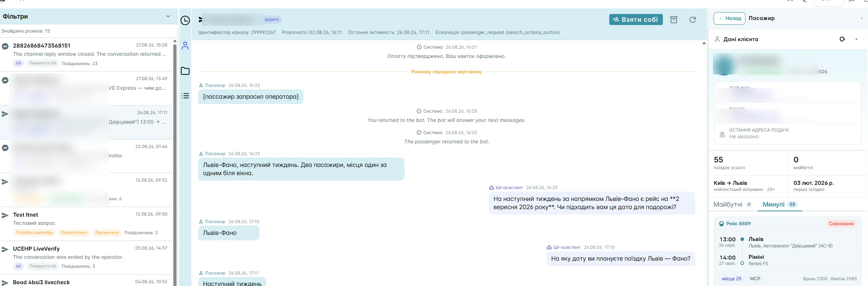The height and width of the screenshot is (286, 868).
Task: Click the Messenger icon of conversation 28826868473568151
Action: [x=5, y=46]
